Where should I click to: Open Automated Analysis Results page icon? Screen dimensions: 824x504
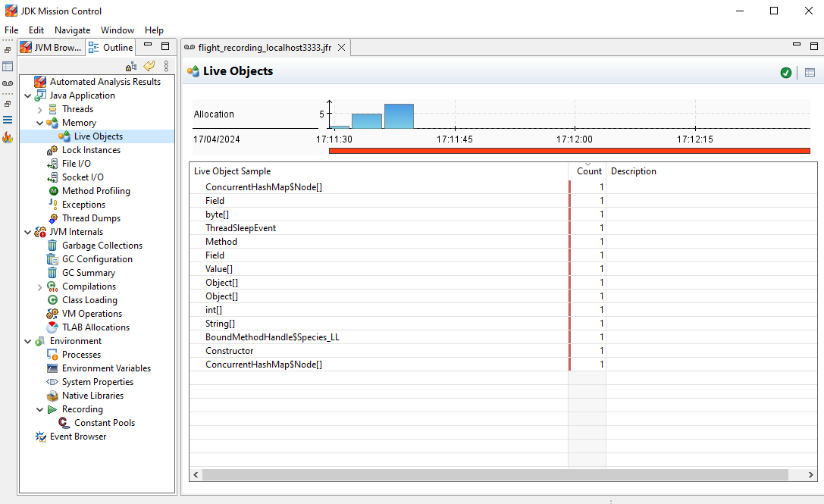pyautogui.click(x=40, y=81)
